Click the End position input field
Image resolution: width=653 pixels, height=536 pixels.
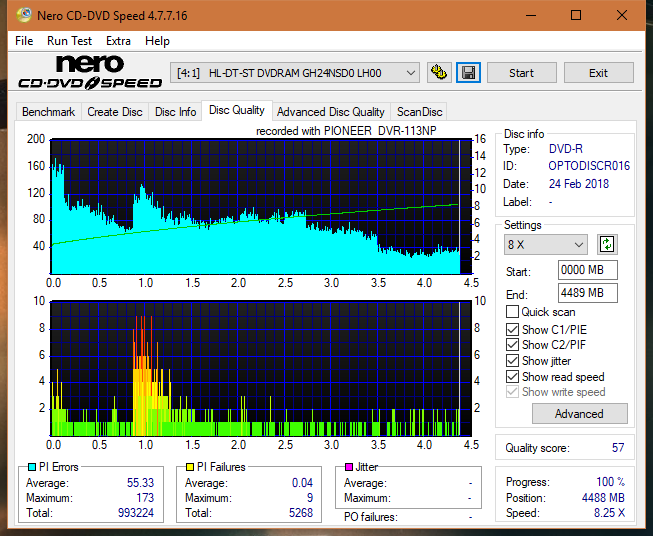[588, 293]
